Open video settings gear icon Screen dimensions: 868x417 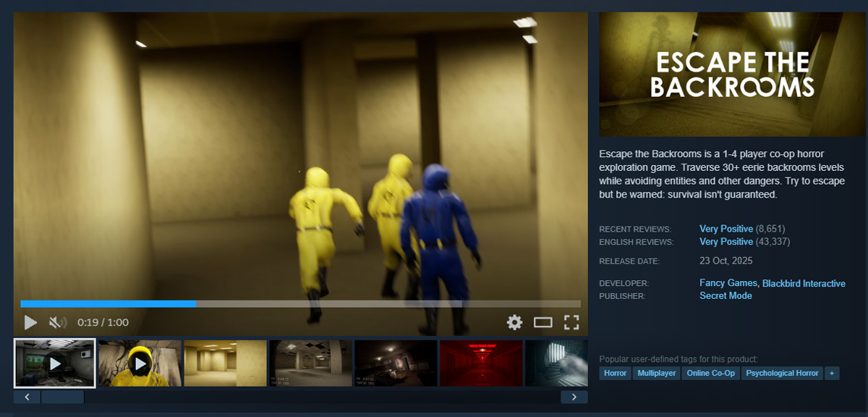click(x=514, y=322)
